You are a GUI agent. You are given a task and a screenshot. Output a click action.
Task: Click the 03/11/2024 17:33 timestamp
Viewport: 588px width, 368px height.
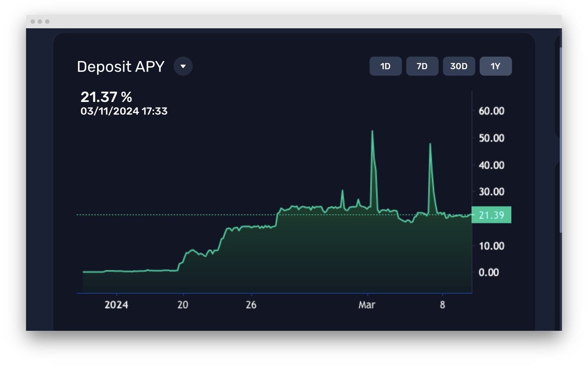124,111
